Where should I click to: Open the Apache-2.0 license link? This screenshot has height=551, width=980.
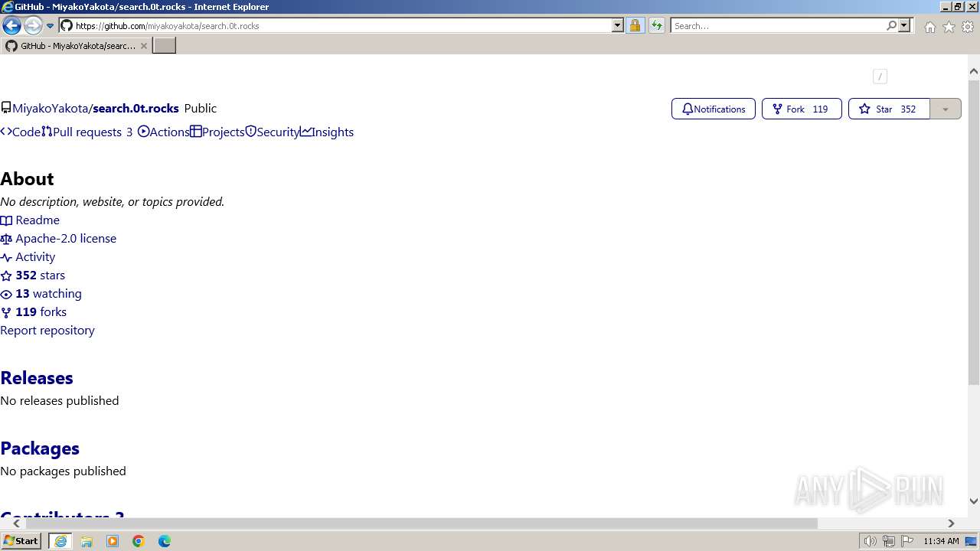58,238
